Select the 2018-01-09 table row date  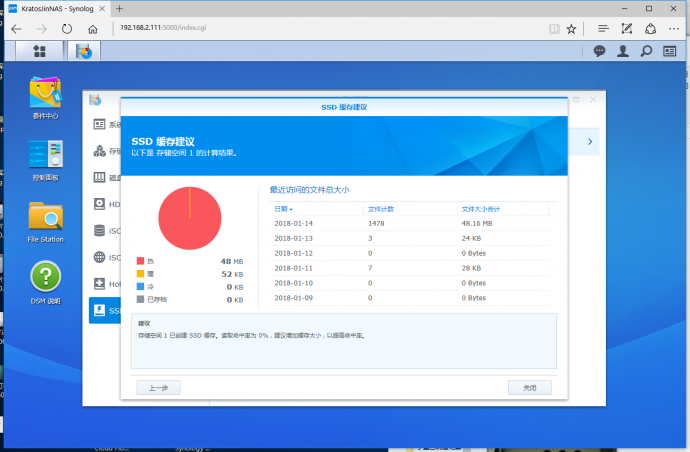(x=294, y=298)
